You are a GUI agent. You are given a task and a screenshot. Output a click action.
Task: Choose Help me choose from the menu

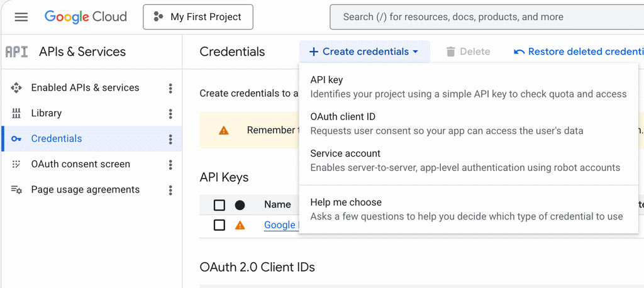tap(469, 209)
